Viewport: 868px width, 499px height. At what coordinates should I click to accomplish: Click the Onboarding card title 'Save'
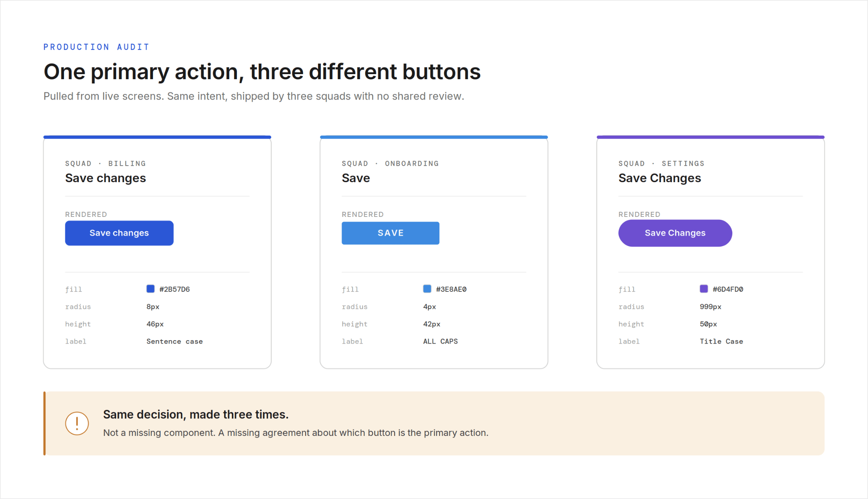pyautogui.click(x=356, y=178)
